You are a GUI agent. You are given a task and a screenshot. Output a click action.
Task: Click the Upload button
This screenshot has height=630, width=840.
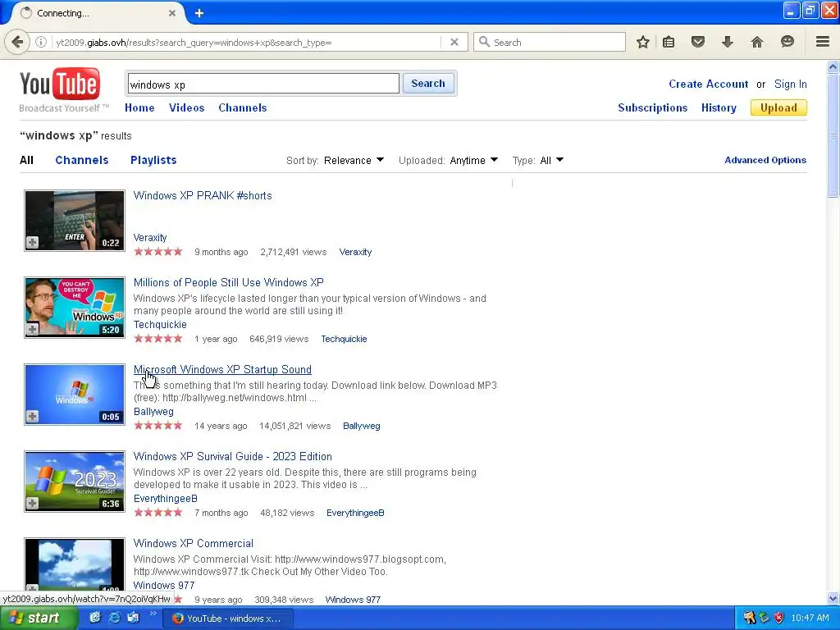778,107
